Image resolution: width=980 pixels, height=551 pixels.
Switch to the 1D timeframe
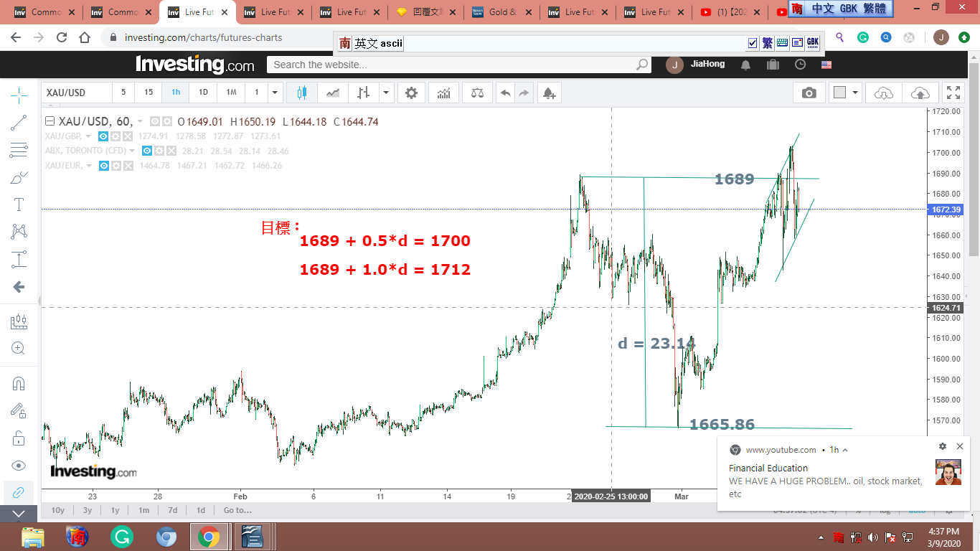[x=203, y=93]
